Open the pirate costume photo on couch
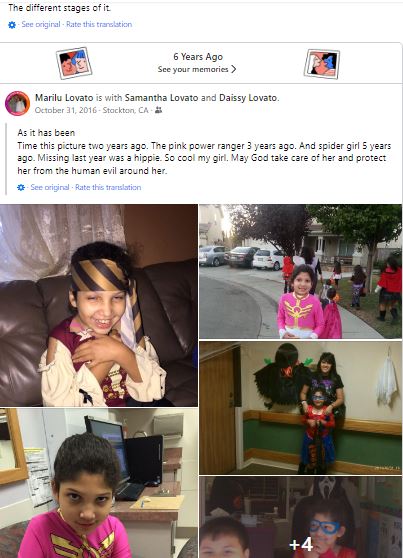The height and width of the screenshot is (558, 403). tap(99, 305)
